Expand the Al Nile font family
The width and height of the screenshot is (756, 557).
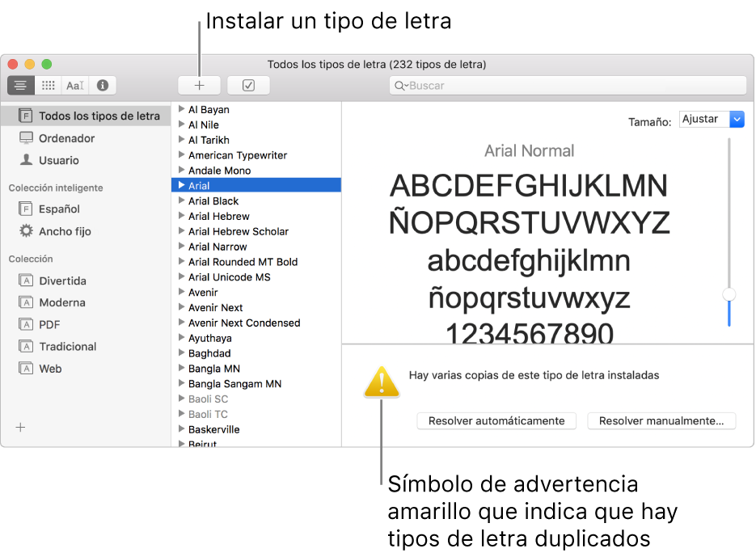(x=182, y=124)
